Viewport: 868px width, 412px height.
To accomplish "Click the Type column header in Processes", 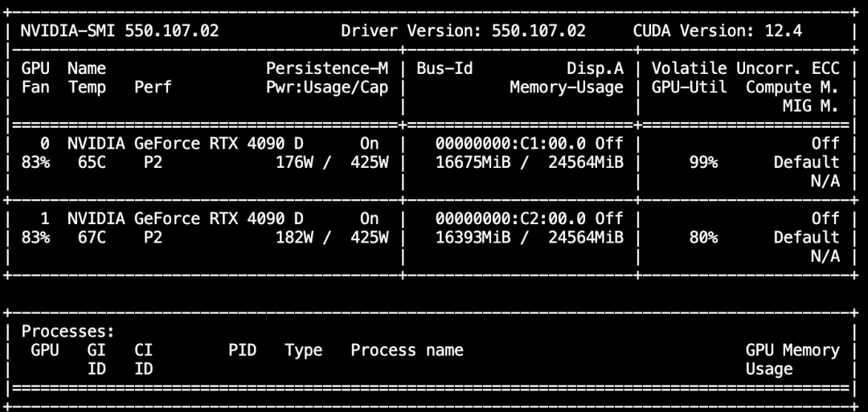I will tap(304, 351).
